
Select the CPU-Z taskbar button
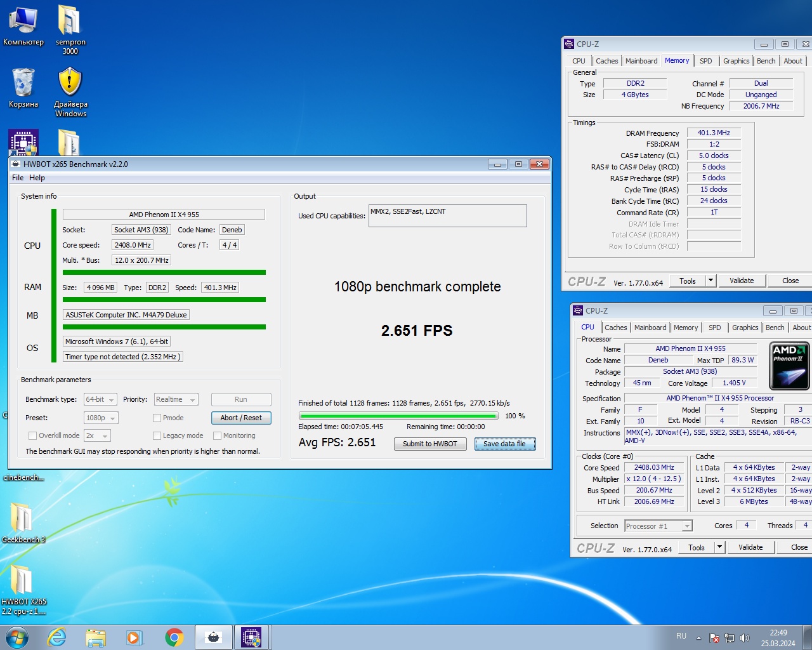[x=252, y=637]
